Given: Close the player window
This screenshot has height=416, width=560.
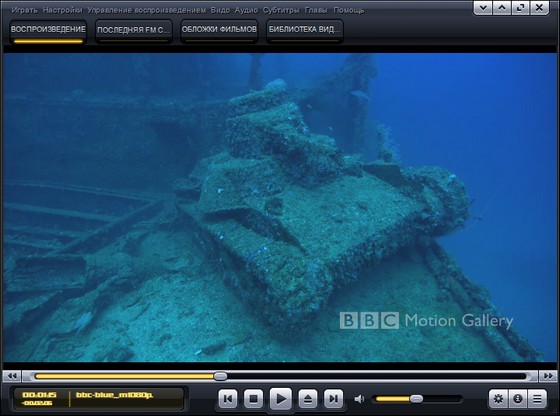Looking at the screenshot, I should (x=539, y=8).
